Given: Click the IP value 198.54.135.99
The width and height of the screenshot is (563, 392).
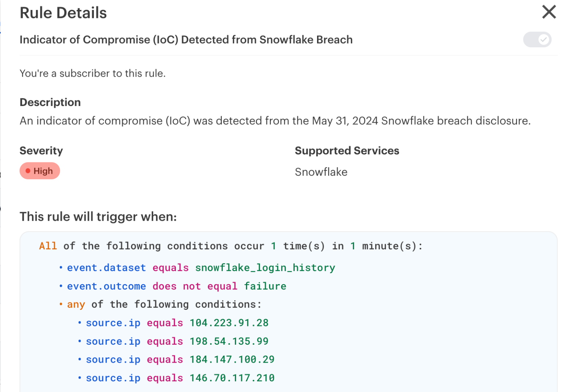Looking at the screenshot, I should point(229,341).
